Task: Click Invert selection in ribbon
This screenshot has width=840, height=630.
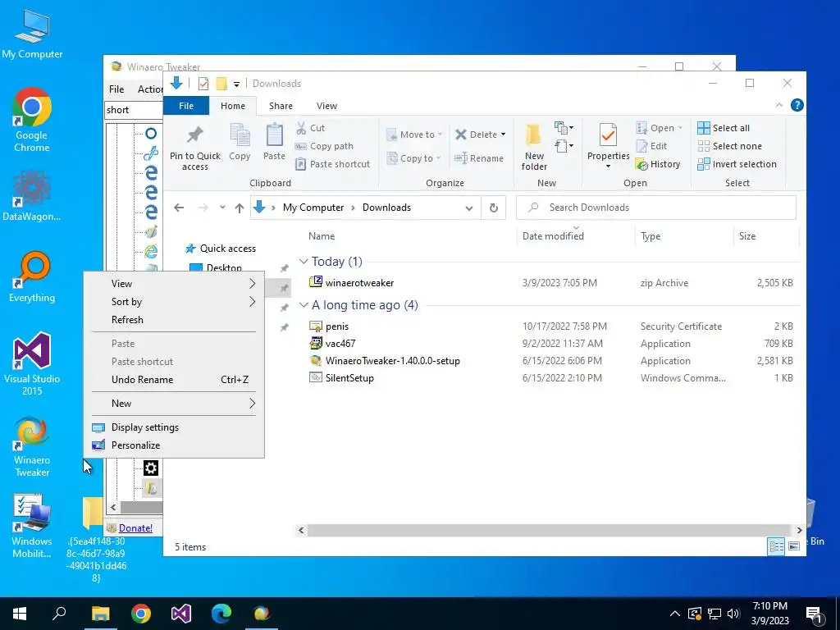Action: [x=737, y=164]
